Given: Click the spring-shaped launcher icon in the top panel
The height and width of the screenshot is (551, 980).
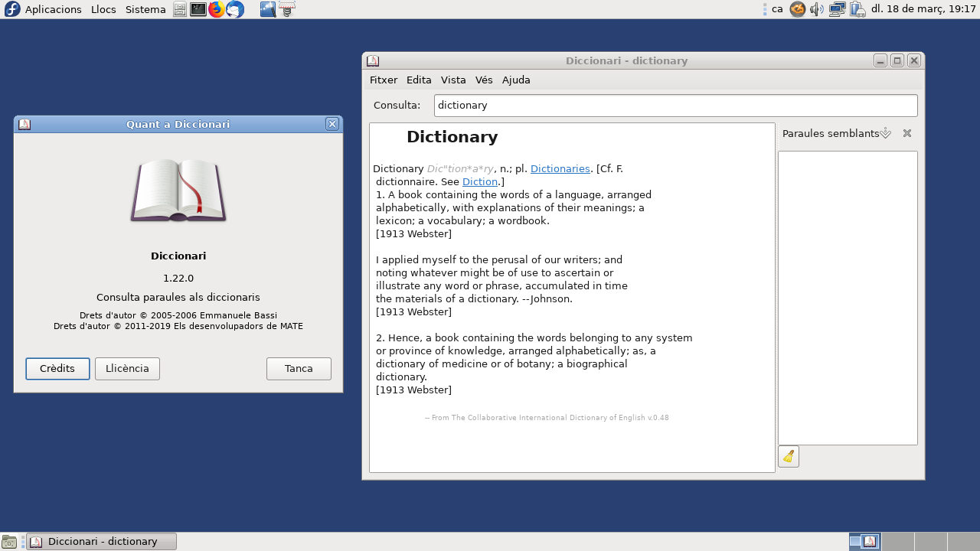Looking at the screenshot, I should (x=287, y=9).
